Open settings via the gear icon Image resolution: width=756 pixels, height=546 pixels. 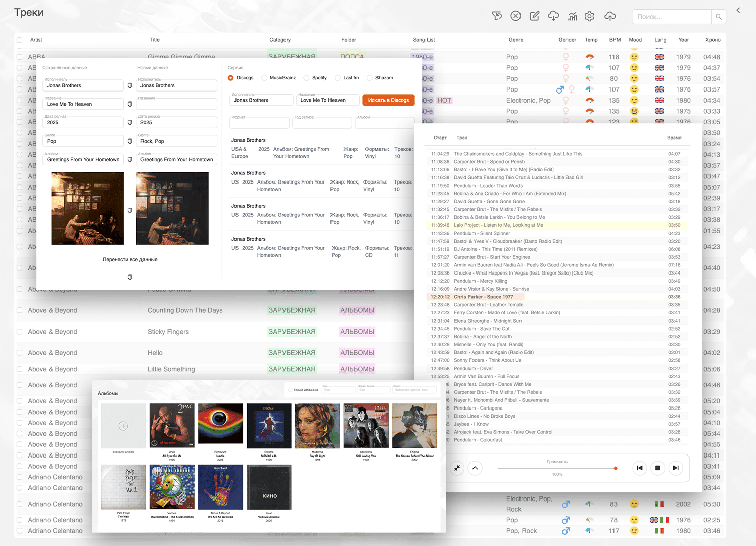click(589, 16)
